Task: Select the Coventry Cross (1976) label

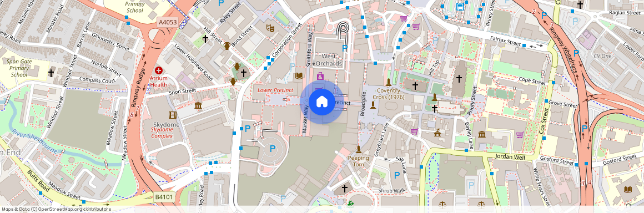Action: 388,94
